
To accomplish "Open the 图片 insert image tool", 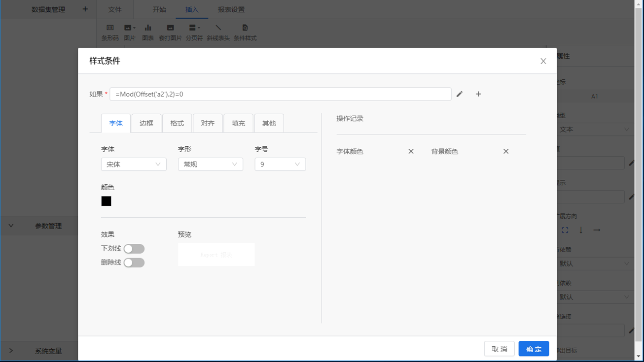I will pyautogui.click(x=130, y=32).
